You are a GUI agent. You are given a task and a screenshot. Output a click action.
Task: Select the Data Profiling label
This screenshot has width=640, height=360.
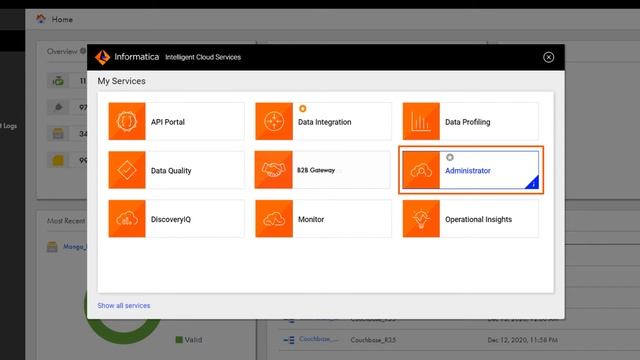pyautogui.click(x=468, y=122)
